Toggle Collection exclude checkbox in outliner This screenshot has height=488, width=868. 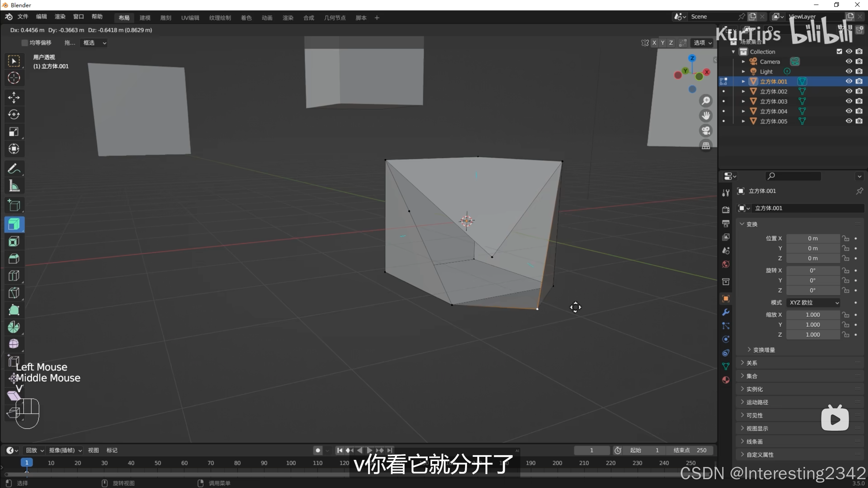point(839,52)
